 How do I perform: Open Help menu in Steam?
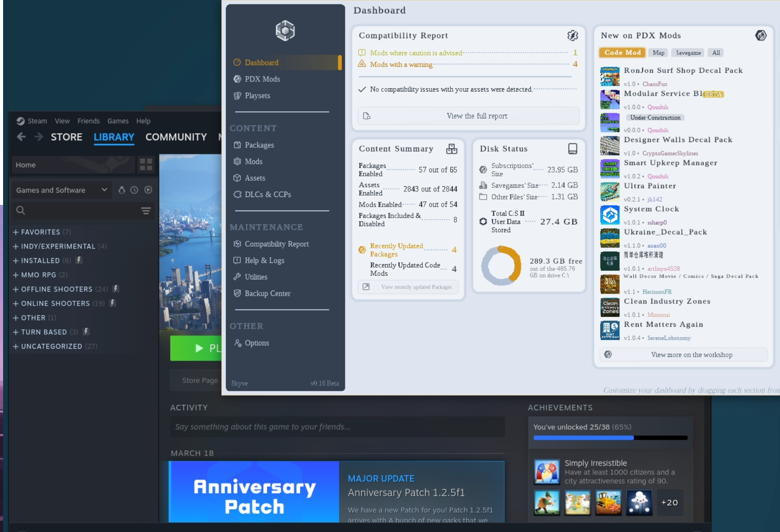[143, 121]
